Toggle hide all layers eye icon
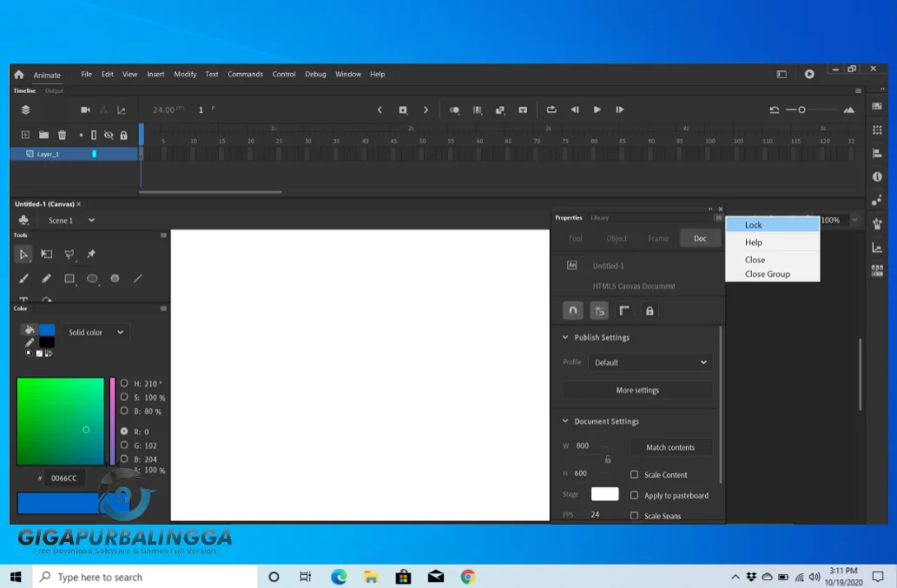The image size is (897, 588). pyautogui.click(x=109, y=135)
